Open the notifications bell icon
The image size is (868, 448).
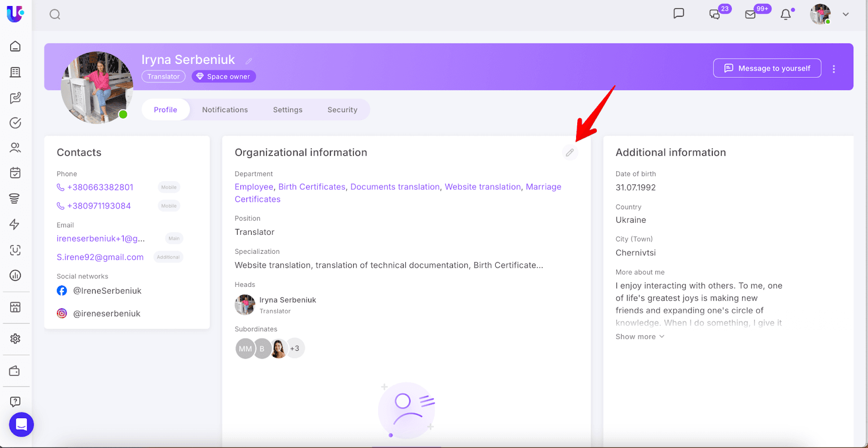[786, 15]
